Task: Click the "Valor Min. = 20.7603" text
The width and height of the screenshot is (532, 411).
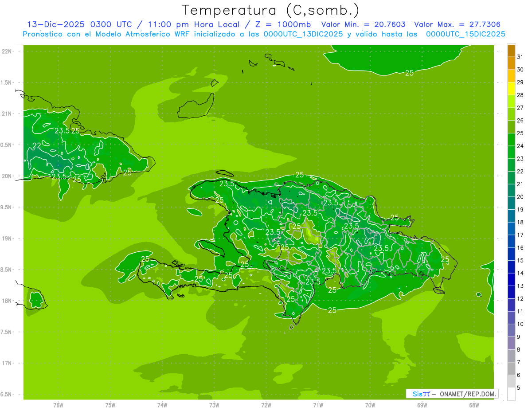Action: [363, 24]
